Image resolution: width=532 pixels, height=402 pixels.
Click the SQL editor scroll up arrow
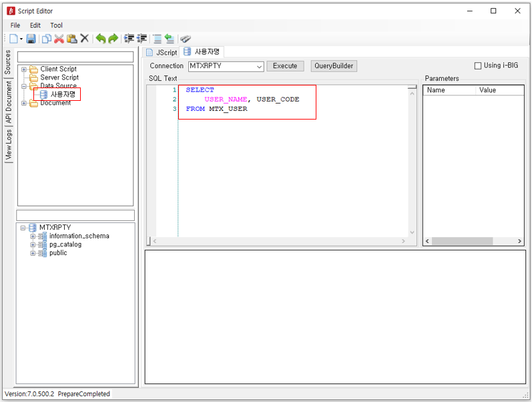[413, 93]
